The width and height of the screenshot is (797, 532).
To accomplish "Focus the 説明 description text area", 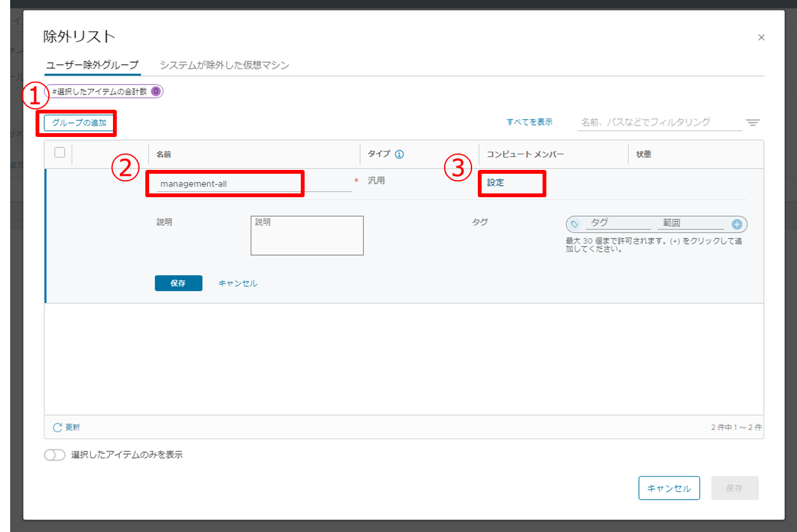I will (307, 236).
